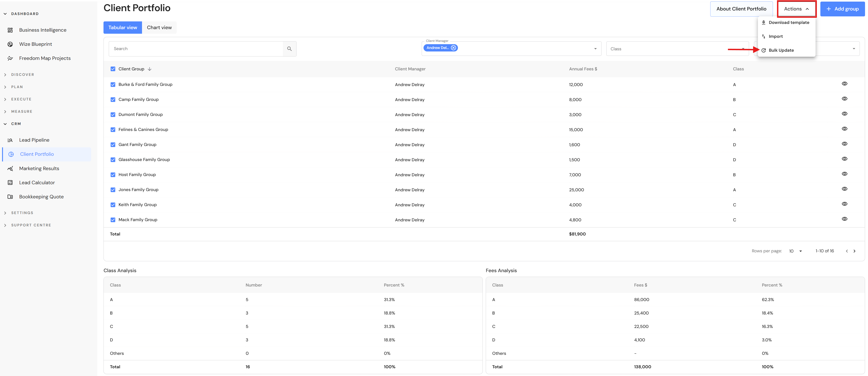Change the rows per page dropdown
Image resolution: width=868 pixels, height=376 pixels.
pyautogui.click(x=795, y=251)
